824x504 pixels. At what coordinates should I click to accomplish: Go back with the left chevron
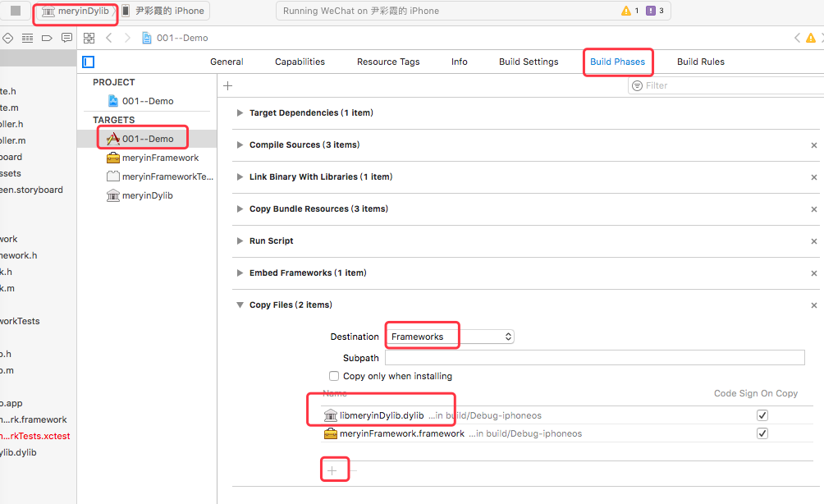pos(109,38)
